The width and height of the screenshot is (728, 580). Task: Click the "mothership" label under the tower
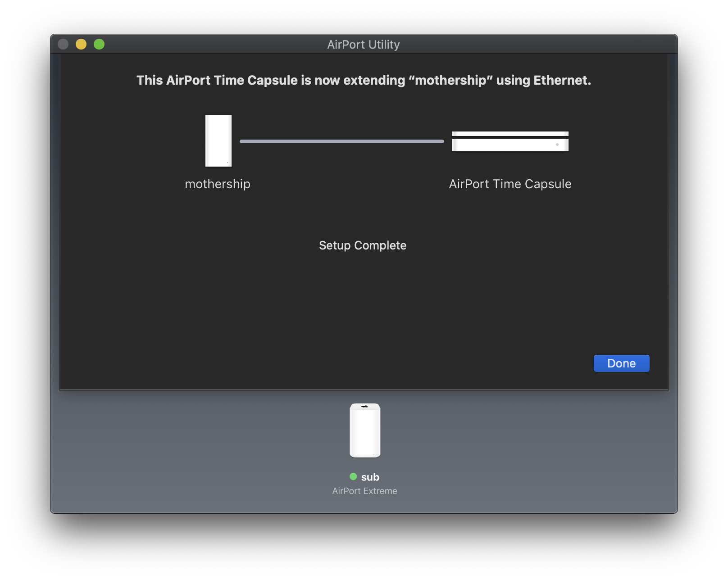218,184
